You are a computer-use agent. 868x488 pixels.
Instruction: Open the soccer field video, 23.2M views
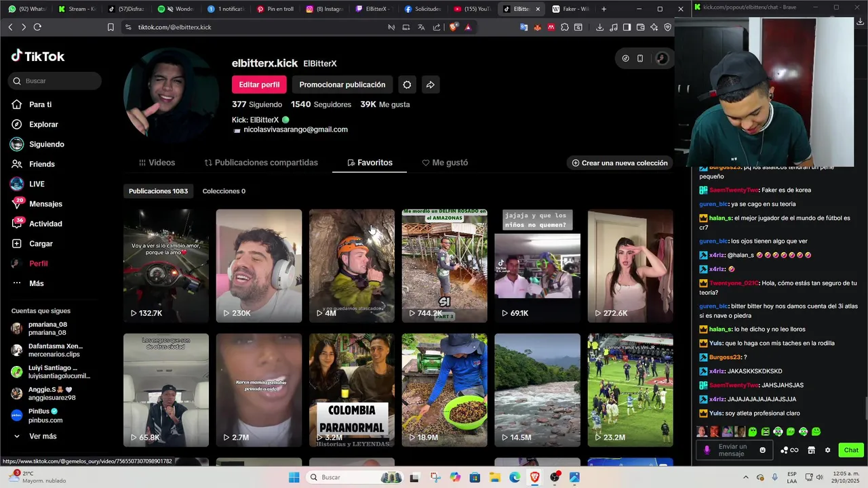point(630,390)
